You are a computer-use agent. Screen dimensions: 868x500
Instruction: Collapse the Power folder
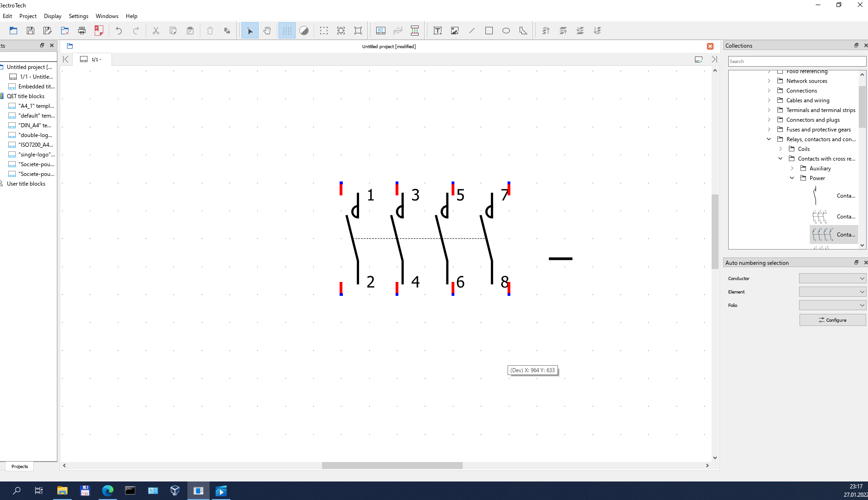(792, 178)
